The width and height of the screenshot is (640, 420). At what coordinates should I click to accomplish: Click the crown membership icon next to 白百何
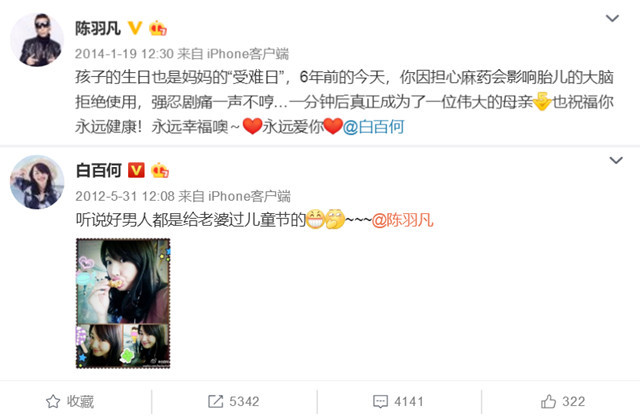(160, 170)
